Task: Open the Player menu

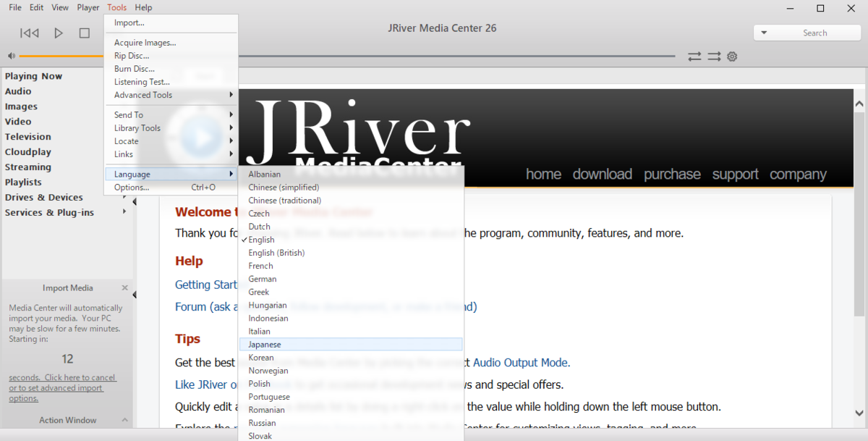Action: (88, 7)
